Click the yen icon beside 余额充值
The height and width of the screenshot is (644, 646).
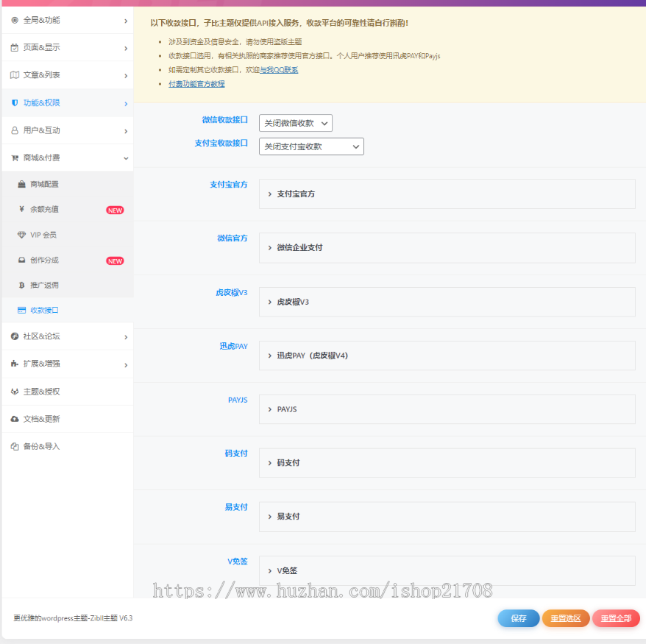(x=22, y=209)
